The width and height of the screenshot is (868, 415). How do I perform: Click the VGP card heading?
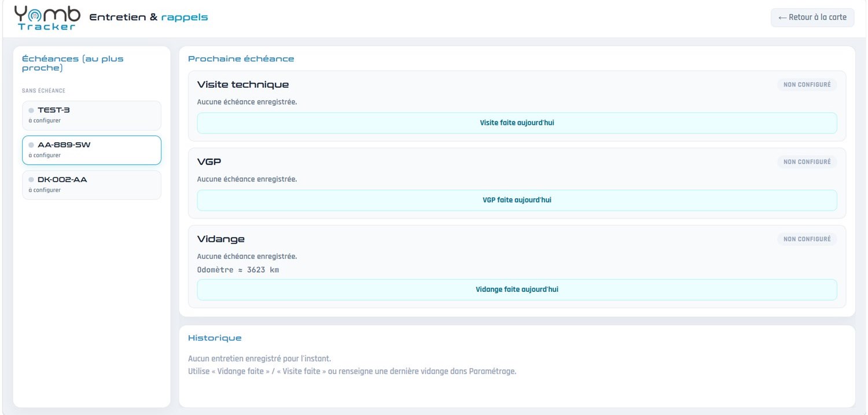[209, 162]
